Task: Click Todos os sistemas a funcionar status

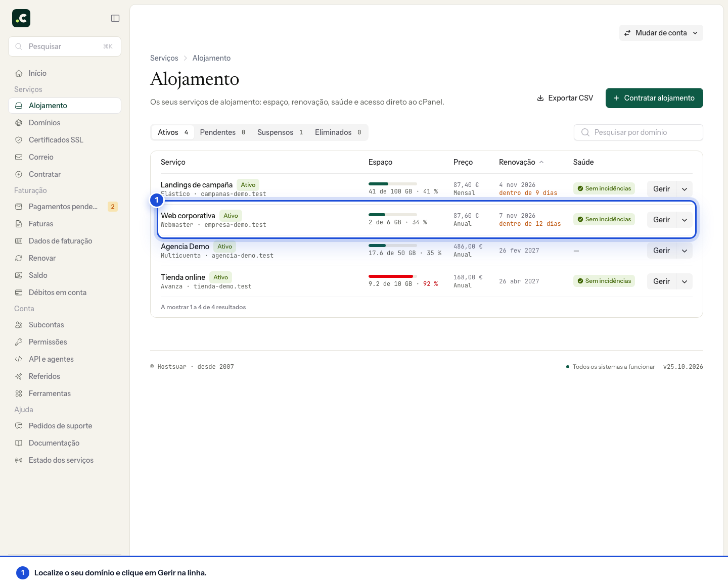Action: pyautogui.click(x=611, y=367)
